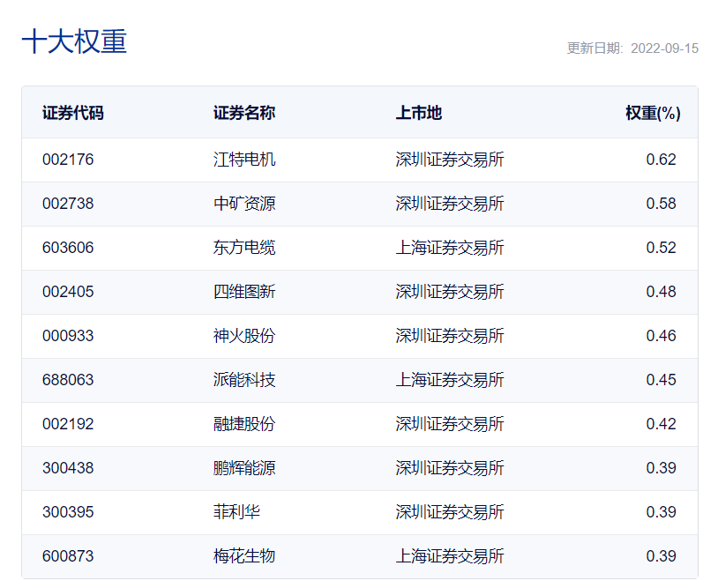Select security code 300438

click(68, 468)
